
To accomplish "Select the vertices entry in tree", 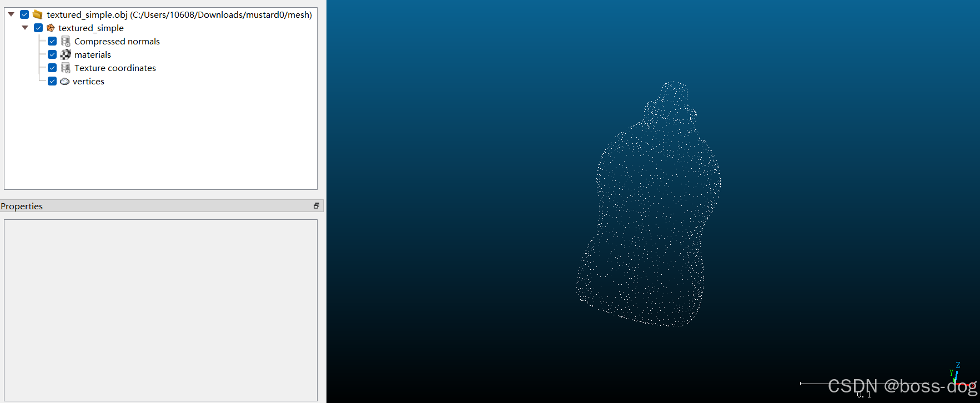I will pos(88,81).
